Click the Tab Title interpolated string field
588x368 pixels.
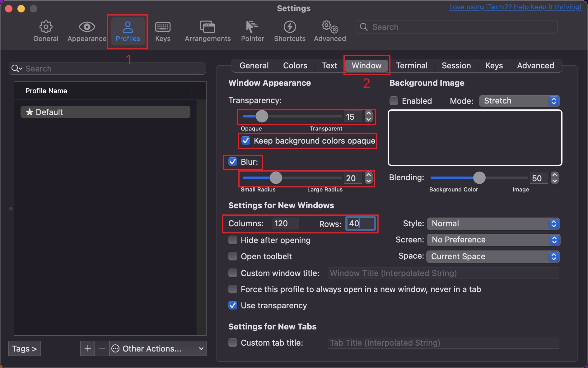coord(443,343)
